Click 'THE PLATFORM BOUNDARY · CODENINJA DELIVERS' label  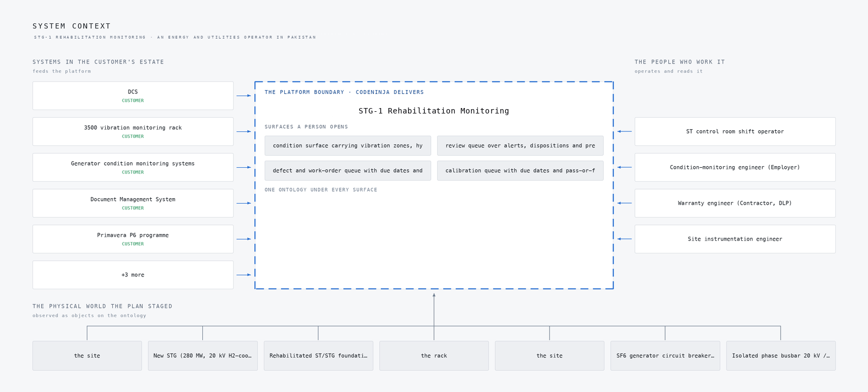pos(344,92)
